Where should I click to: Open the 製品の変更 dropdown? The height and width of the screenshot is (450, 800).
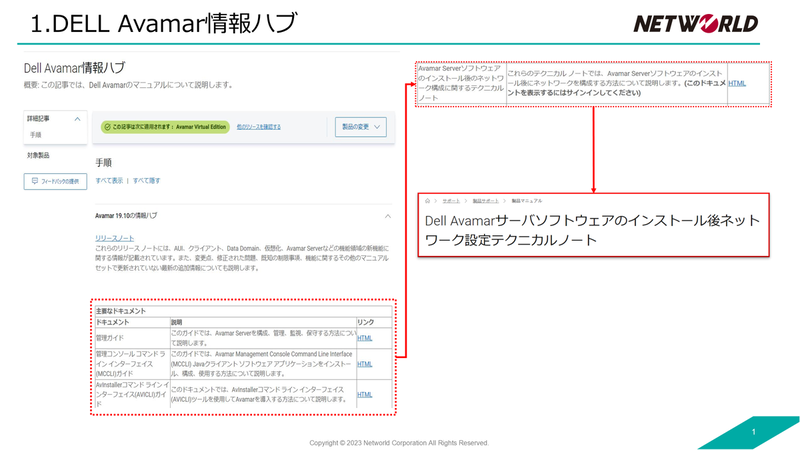[361, 127]
